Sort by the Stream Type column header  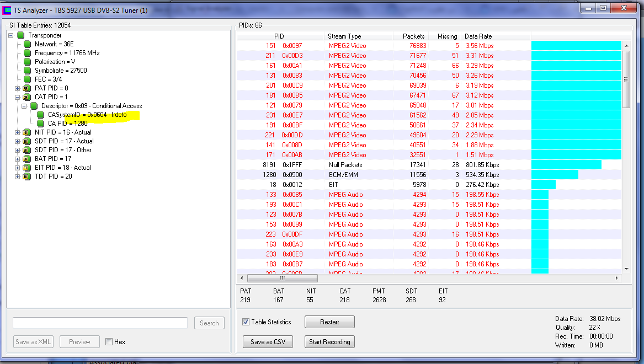[344, 36]
